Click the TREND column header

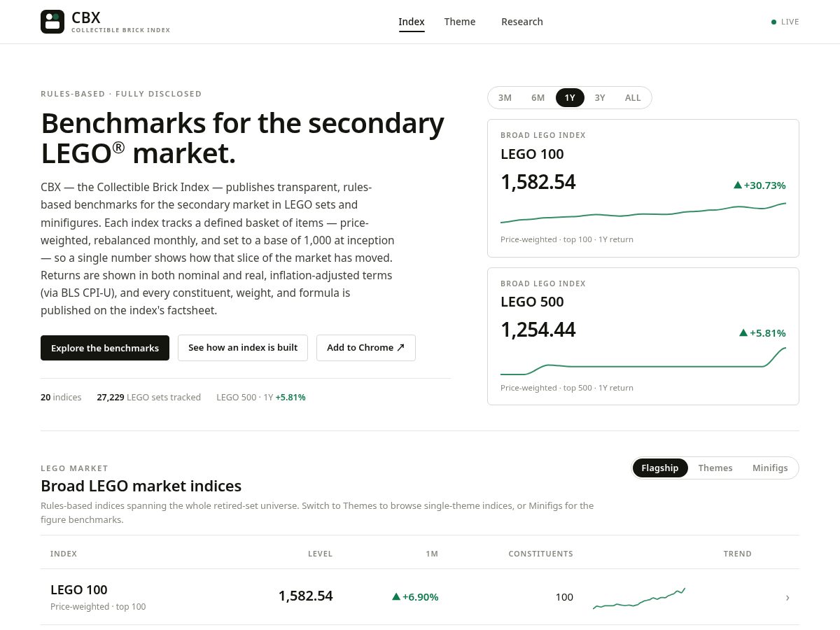pyautogui.click(x=737, y=554)
